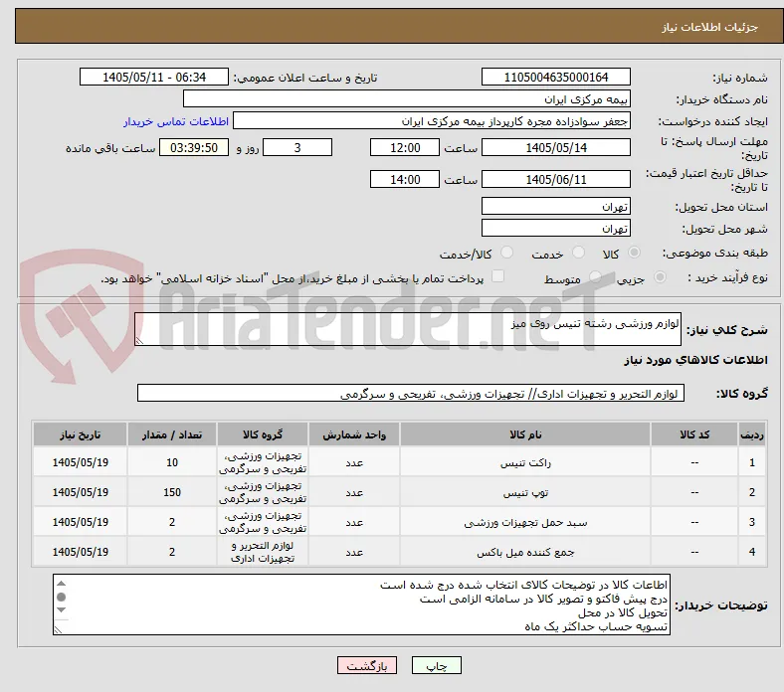
Task: Click the delivery province field تهران
Action: [x=555, y=206]
